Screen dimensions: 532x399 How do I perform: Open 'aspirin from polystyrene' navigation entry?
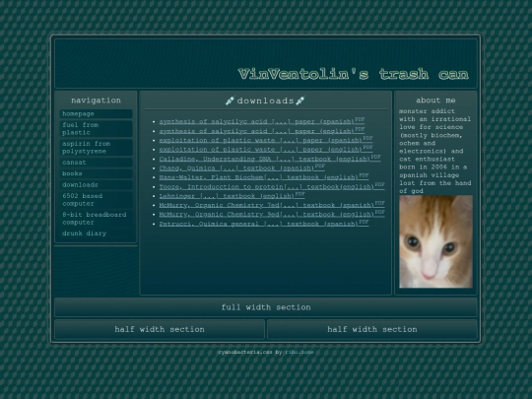[96, 148]
